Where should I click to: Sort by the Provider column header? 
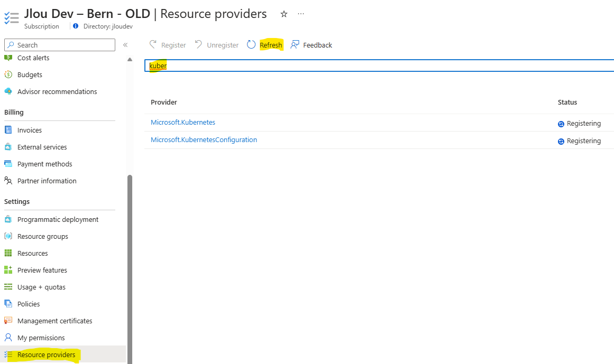click(x=164, y=102)
